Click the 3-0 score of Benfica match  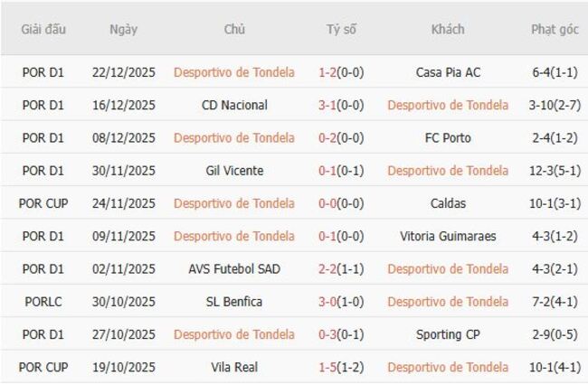click(329, 302)
